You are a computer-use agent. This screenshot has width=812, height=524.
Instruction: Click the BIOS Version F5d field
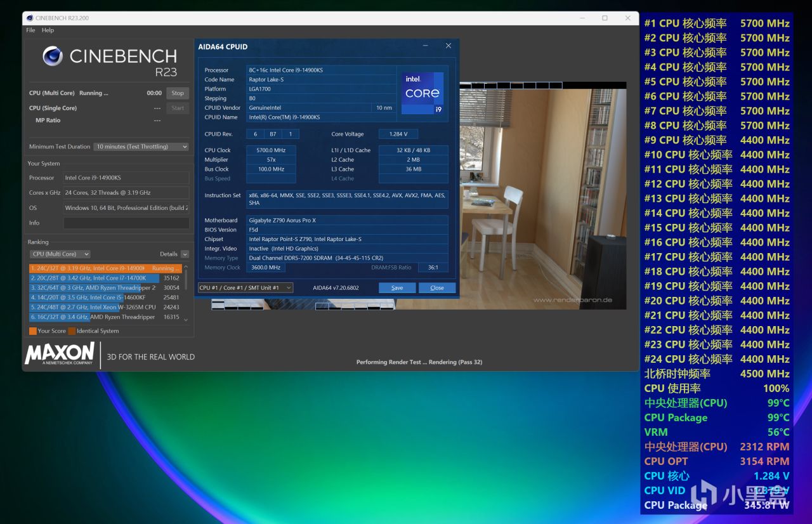(347, 230)
